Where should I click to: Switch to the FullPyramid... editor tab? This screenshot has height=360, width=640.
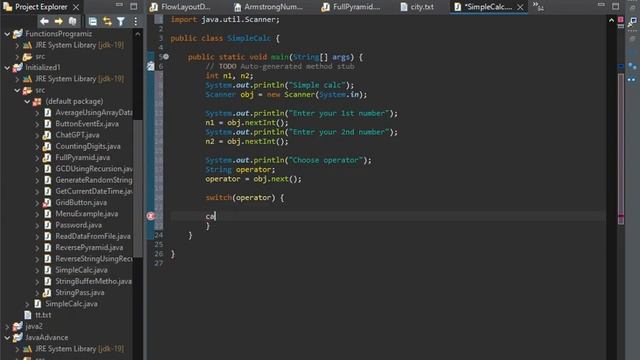coord(351,7)
